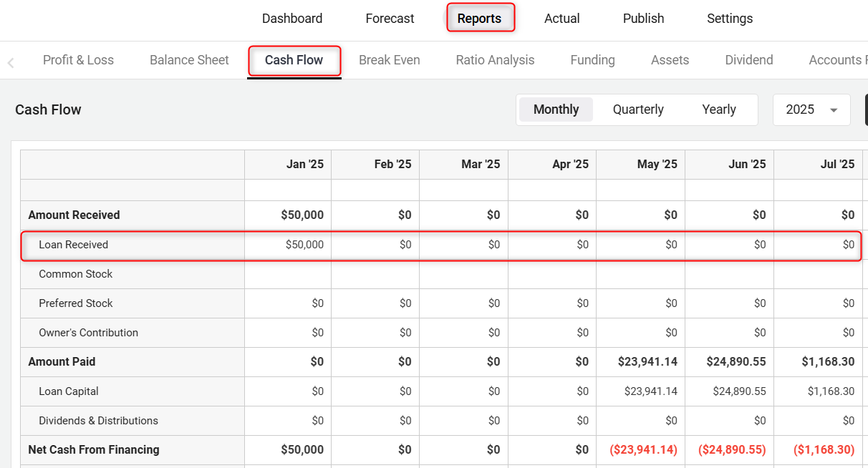Click Net Cash ($23,941.14) May cell
The height and width of the screenshot is (468, 868).
(641, 450)
